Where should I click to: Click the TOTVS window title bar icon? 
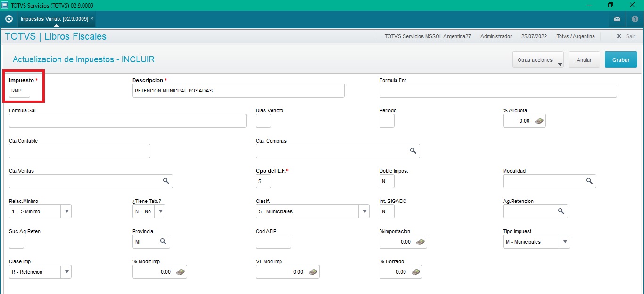pyautogui.click(x=5, y=5)
